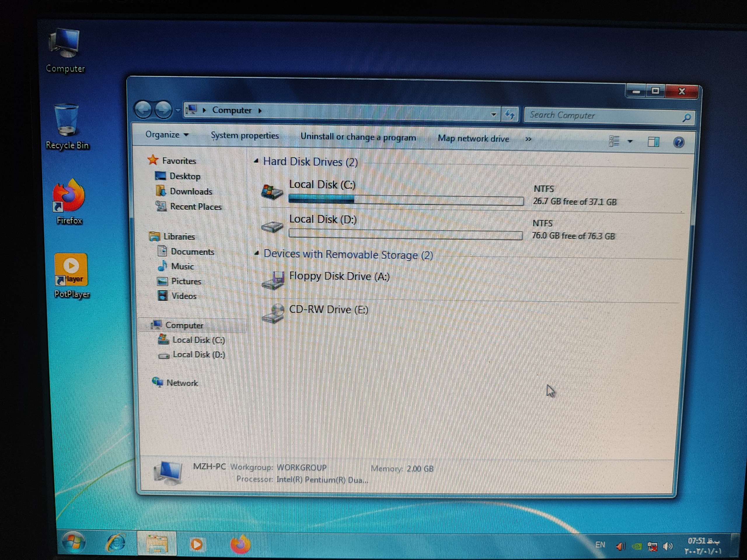Click the volume speaker tray icon
747x560 pixels.
[668, 546]
